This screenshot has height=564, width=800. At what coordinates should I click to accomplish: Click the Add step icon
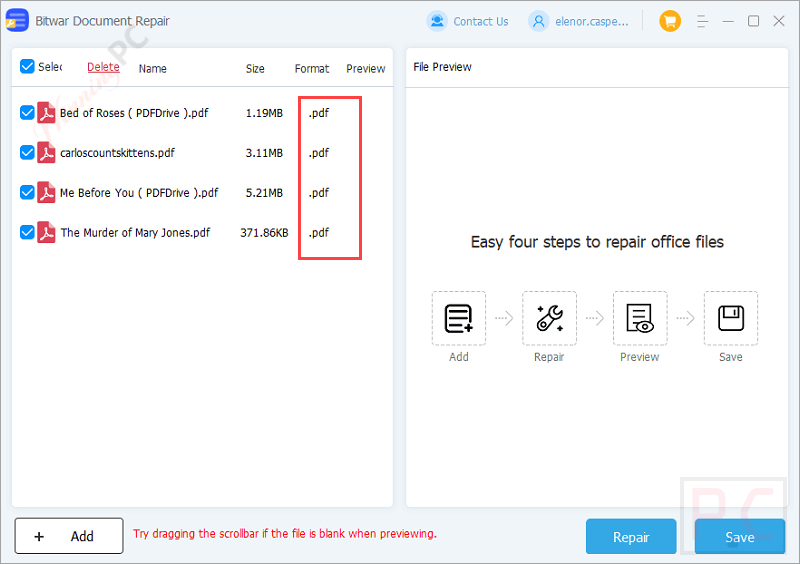click(459, 318)
